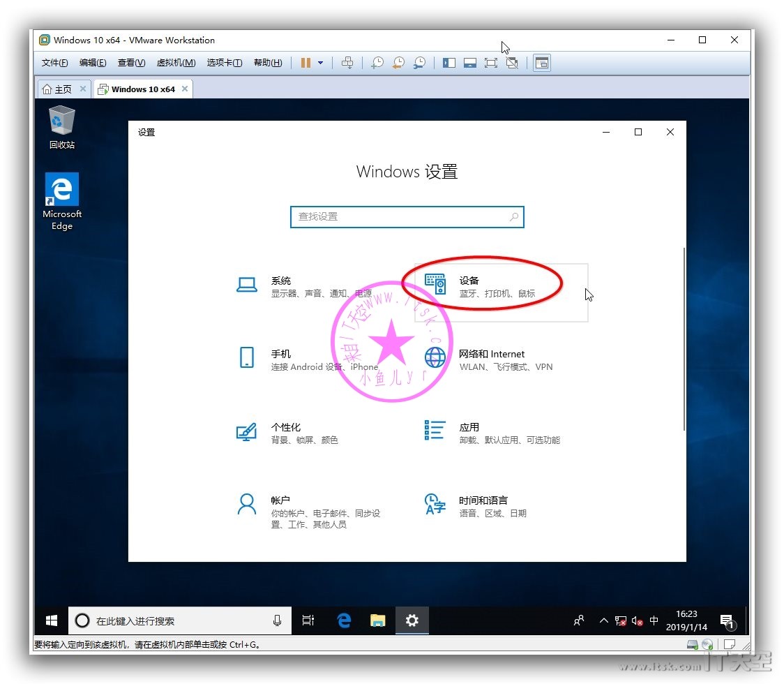Click the hard disk device status icon
The width and height of the screenshot is (784, 684).
click(693, 644)
